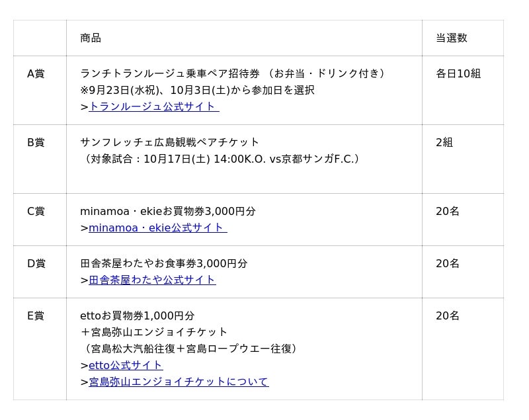The width and height of the screenshot is (529, 420).
Task: Open the minamoa・ekie公式サイト link
Action: (158, 228)
